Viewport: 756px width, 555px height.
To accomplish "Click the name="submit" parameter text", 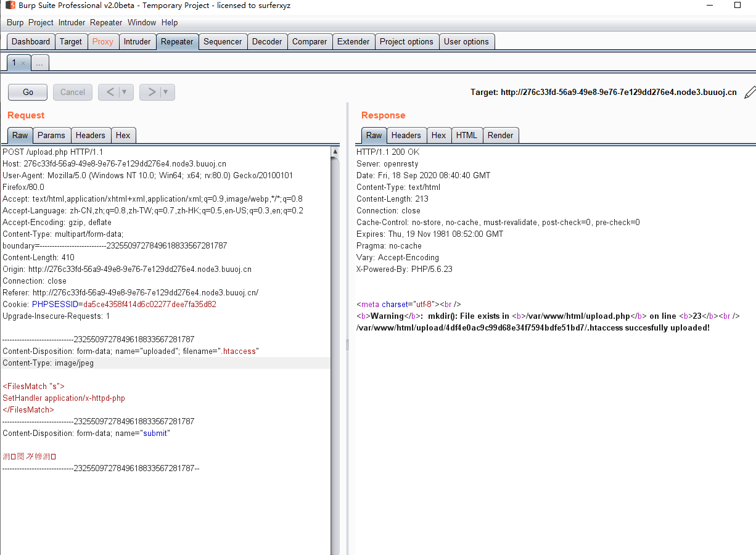I will coord(143,434).
